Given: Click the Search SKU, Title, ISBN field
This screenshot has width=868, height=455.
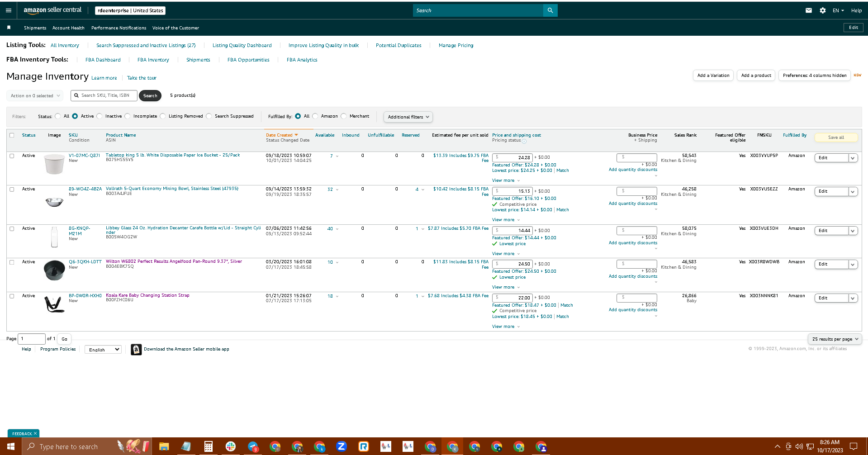Looking at the screenshot, I should point(104,95).
